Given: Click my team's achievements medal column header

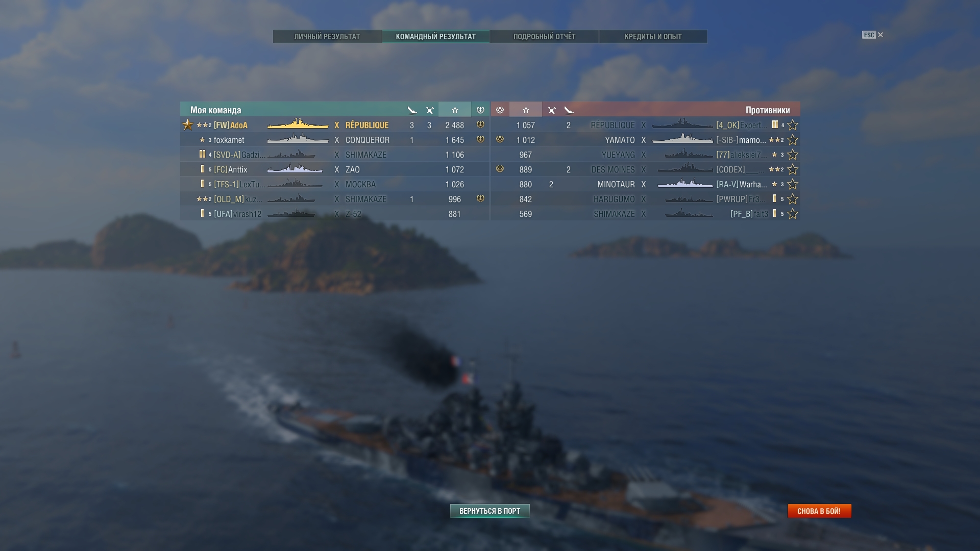Looking at the screenshot, I should click(x=480, y=110).
